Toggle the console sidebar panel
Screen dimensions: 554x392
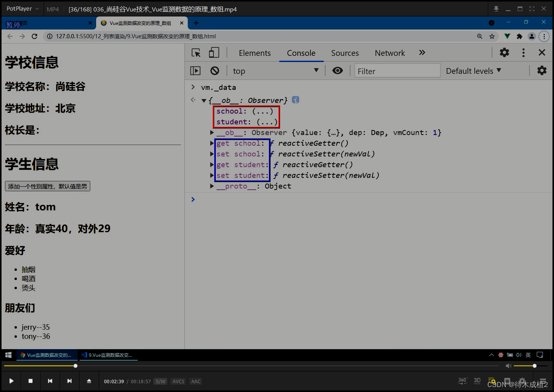coord(195,71)
